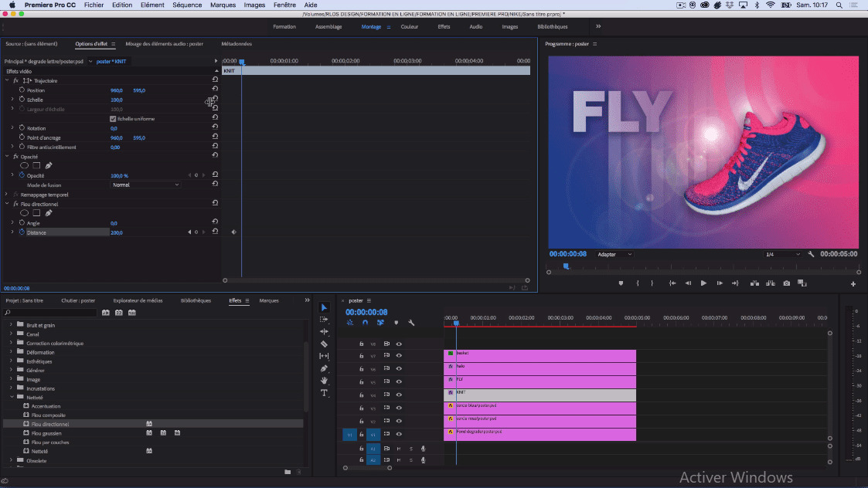
Task: Toggle animation stopwatch for Rotation
Action: [22, 128]
